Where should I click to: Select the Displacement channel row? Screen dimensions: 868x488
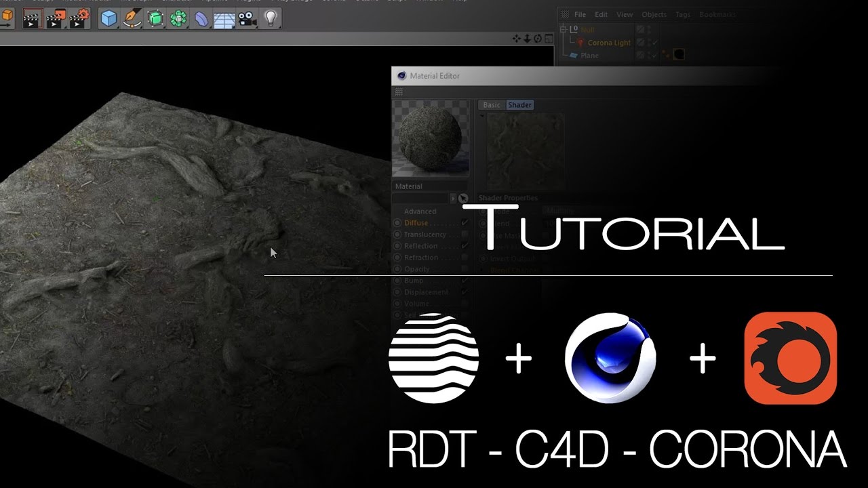point(431,292)
